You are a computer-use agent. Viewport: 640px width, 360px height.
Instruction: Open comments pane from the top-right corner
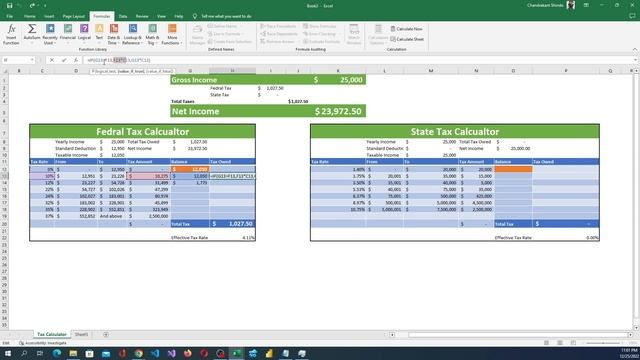(632, 16)
